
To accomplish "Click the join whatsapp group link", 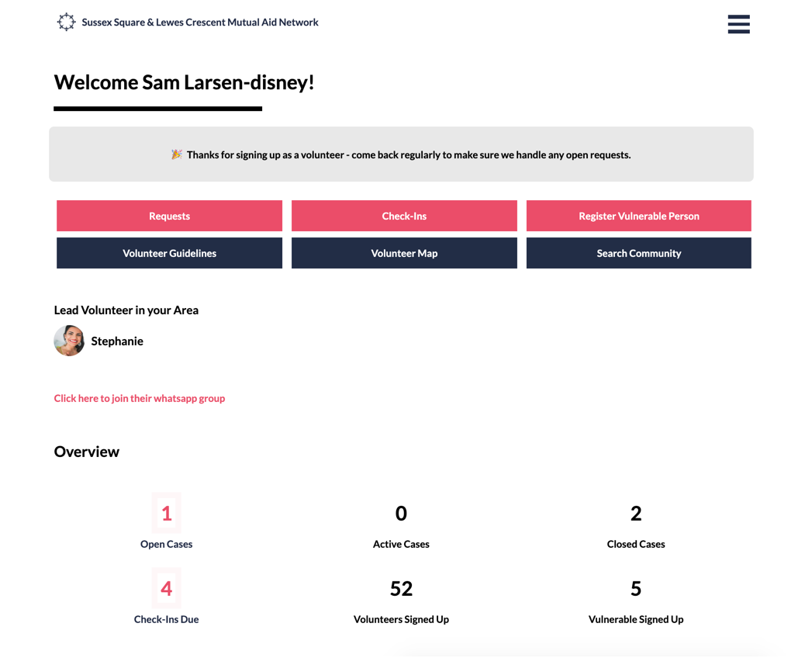I will point(140,398).
